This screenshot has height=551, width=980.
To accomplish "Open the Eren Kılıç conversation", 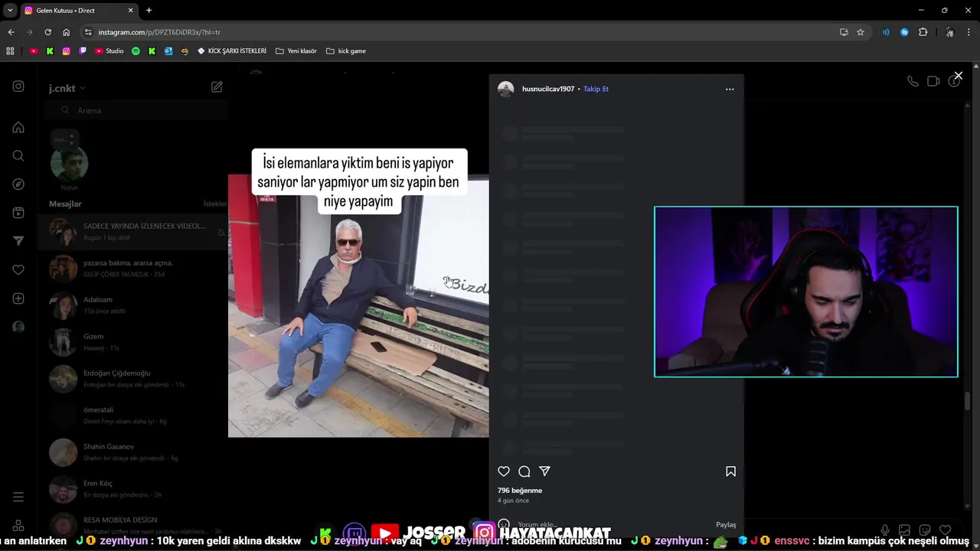I will tap(132, 488).
